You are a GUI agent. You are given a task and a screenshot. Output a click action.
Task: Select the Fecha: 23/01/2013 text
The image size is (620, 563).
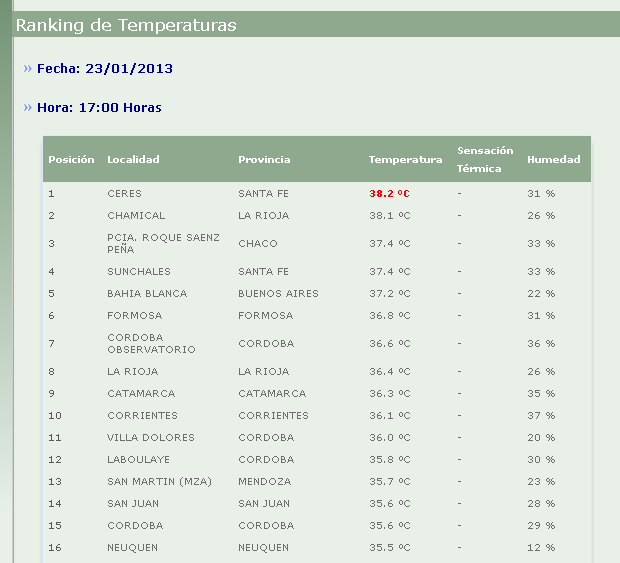click(x=105, y=69)
